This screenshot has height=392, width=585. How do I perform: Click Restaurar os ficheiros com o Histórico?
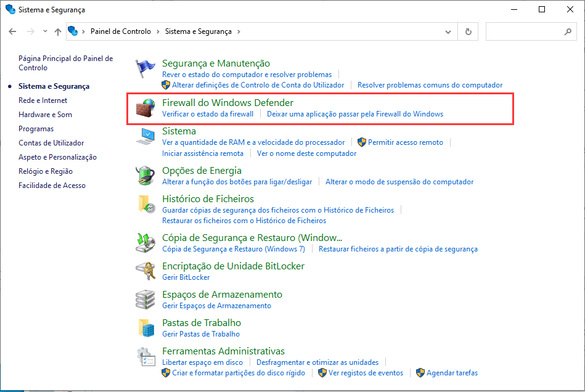coord(244,221)
